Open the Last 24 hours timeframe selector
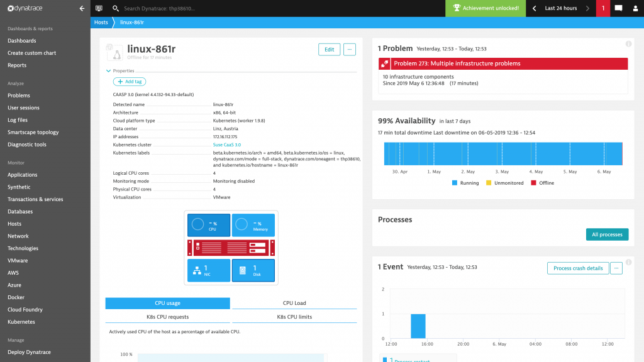The width and height of the screenshot is (644, 362). pyautogui.click(x=560, y=8)
